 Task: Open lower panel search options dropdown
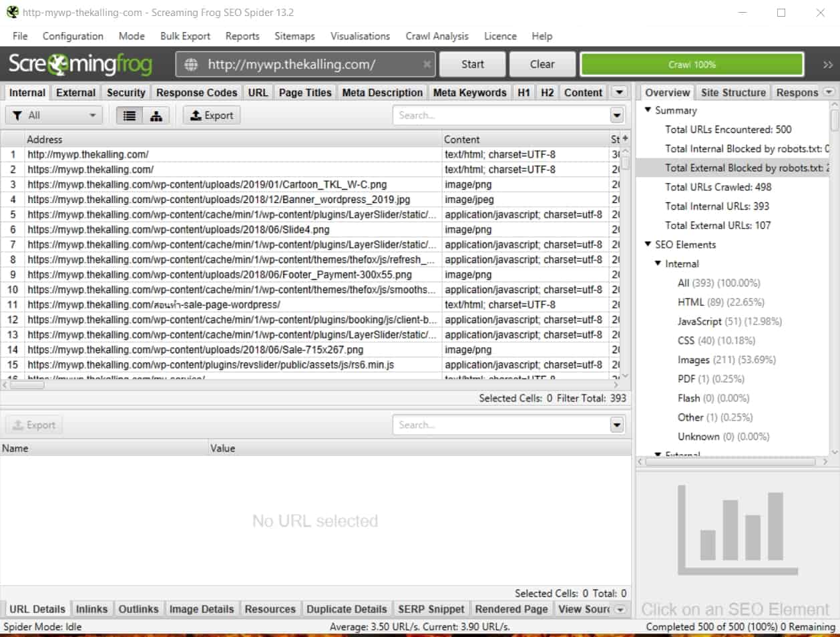[617, 425]
